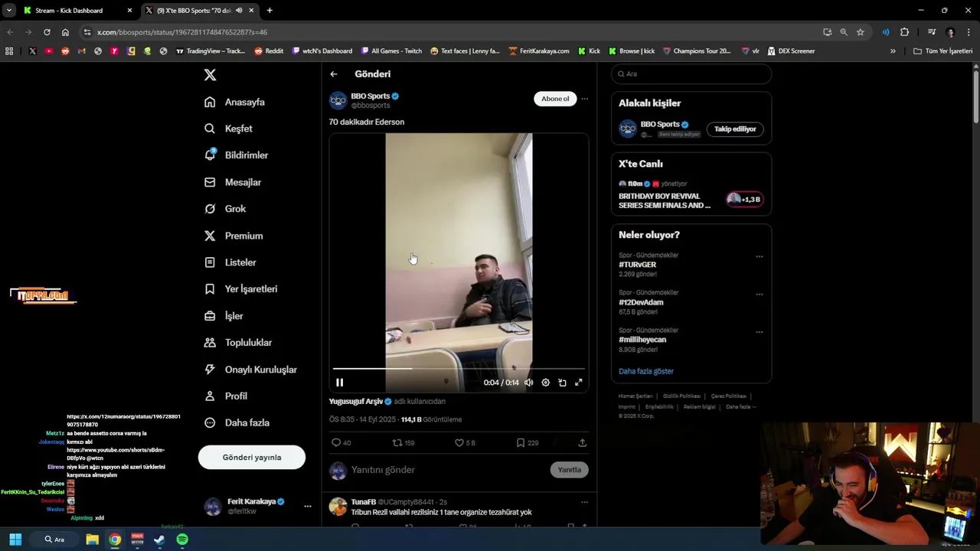Expand hidden bookmarks chevron
The image size is (980, 551).
(893, 51)
